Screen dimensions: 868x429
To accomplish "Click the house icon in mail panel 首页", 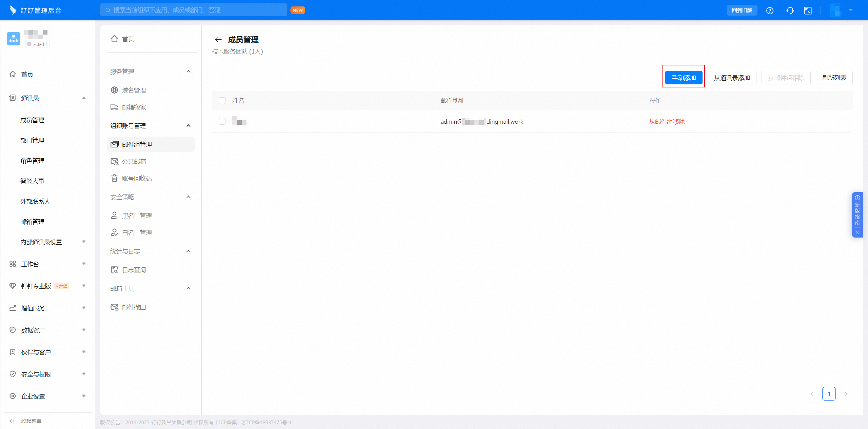I will 114,39.
